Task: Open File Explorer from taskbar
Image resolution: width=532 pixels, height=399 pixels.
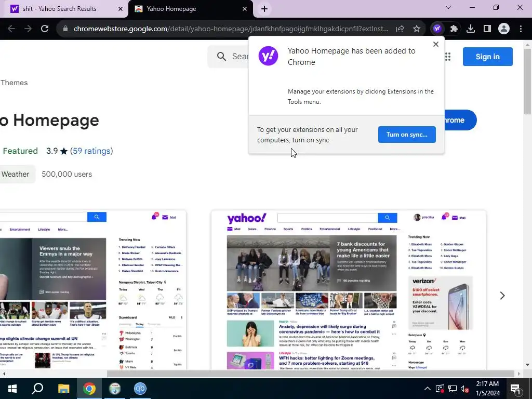Action: [63, 389]
